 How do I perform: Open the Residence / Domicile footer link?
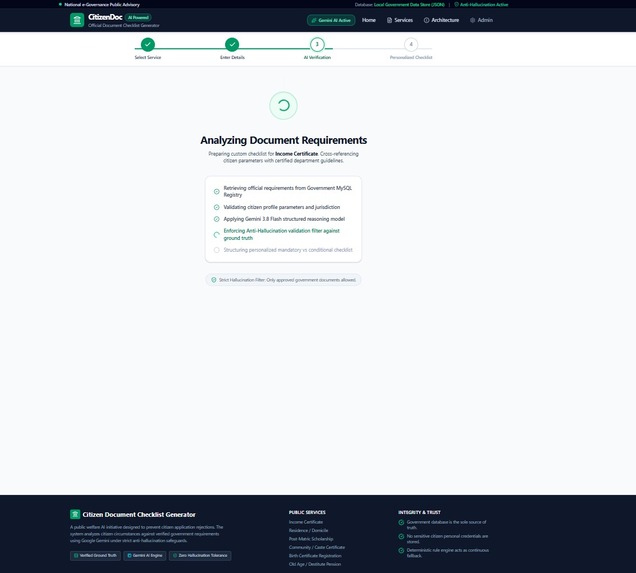308,530
